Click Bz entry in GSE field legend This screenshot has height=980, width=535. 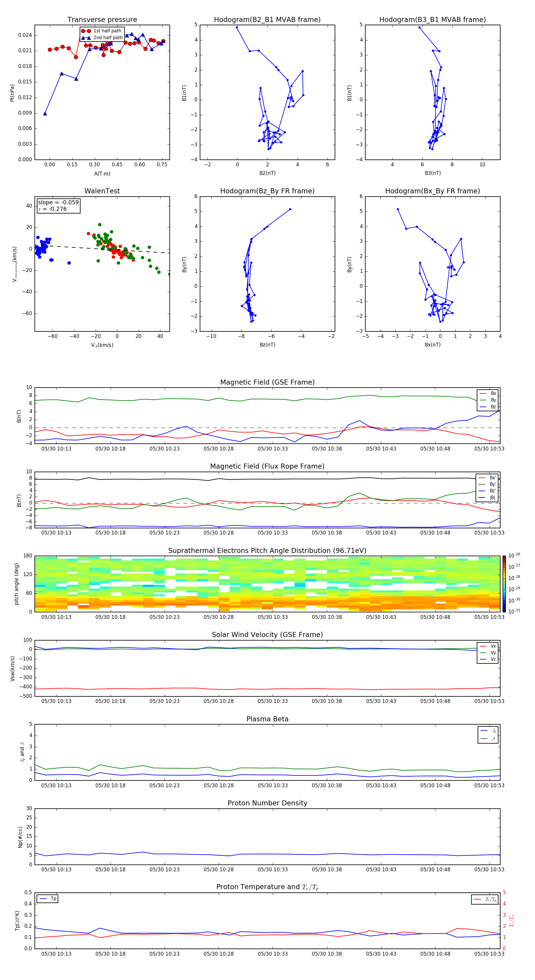(x=488, y=407)
